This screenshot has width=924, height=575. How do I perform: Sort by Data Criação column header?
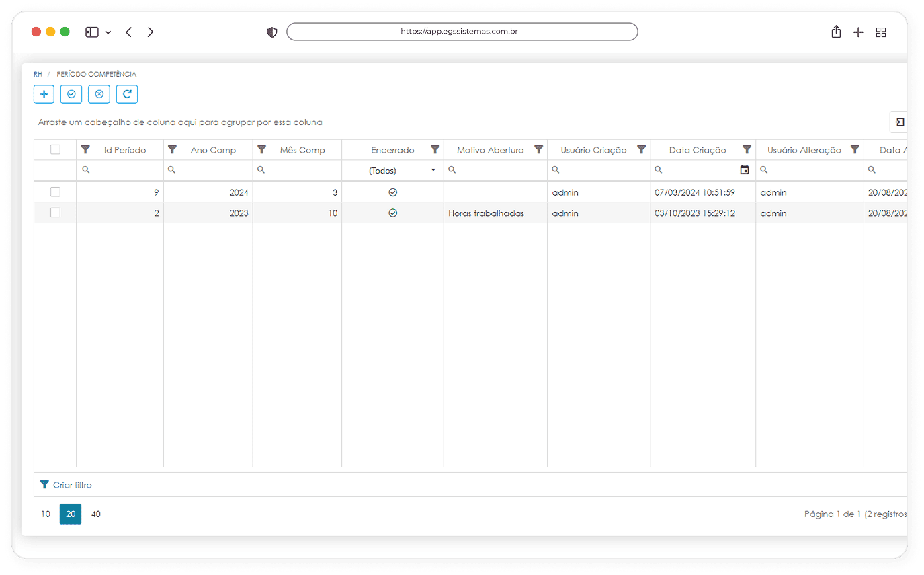(x=698, y=150)
